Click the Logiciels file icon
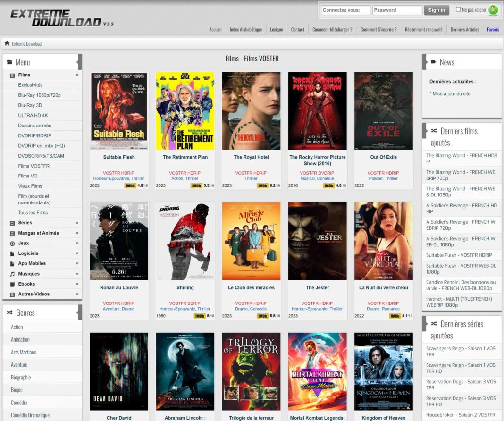 point(12,253)
